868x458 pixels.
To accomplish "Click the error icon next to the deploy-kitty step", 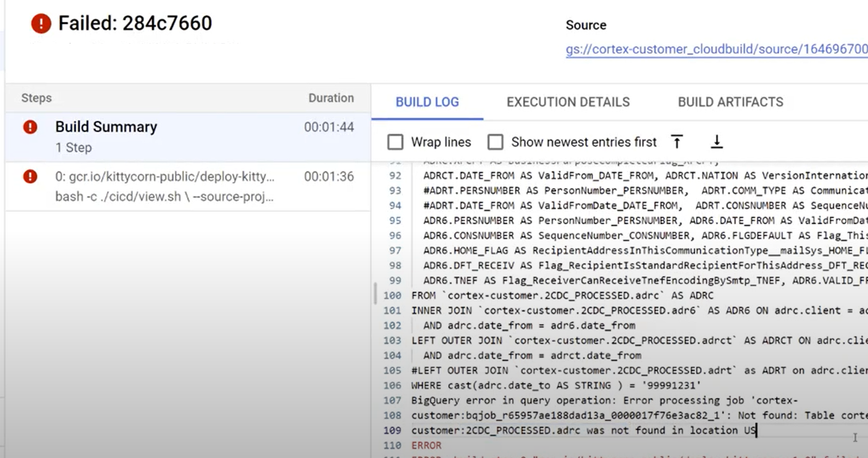I will point(30,177).
